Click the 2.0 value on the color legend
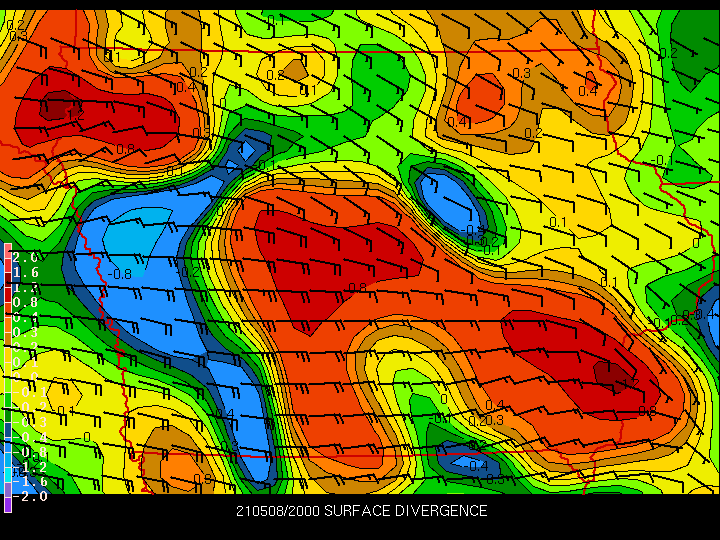This screenshot has height=540, width=720. point(24,257)
